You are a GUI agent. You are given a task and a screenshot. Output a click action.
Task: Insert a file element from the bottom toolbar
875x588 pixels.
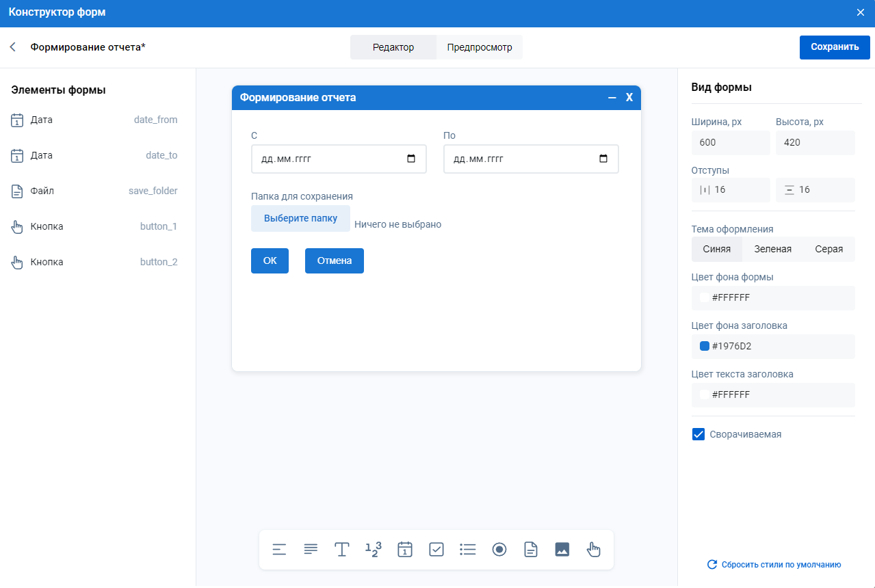531,549
